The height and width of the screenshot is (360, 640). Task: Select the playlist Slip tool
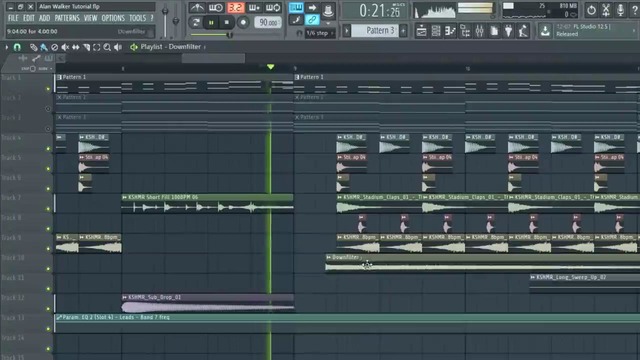(76, 47)
